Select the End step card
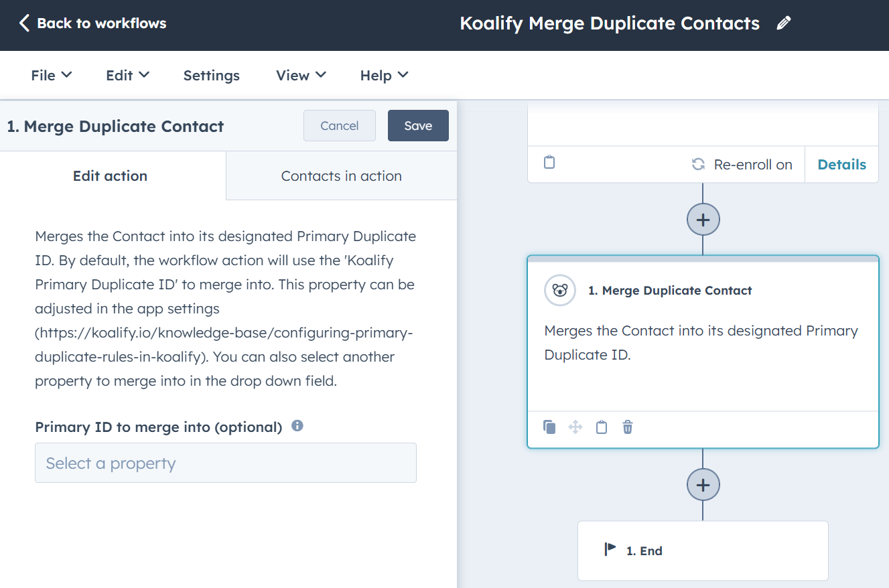The width and height of the screenshot is (889, 588). 703,550
